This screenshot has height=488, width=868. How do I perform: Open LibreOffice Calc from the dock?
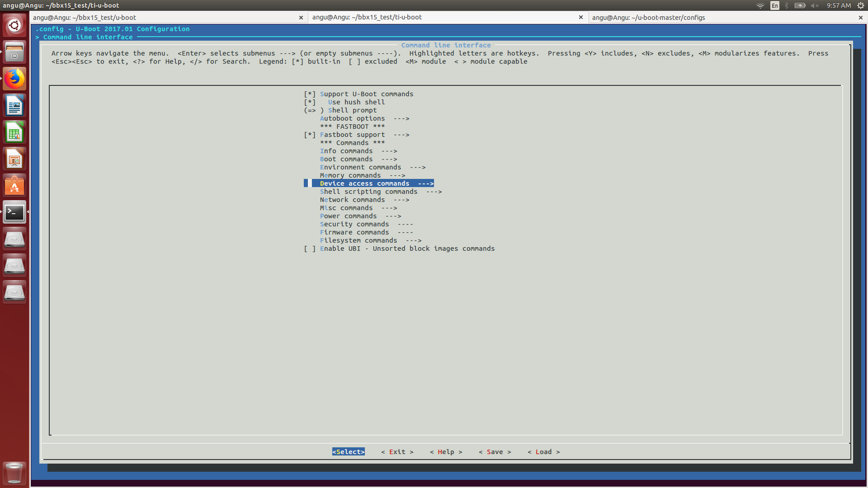coord(14,132)
